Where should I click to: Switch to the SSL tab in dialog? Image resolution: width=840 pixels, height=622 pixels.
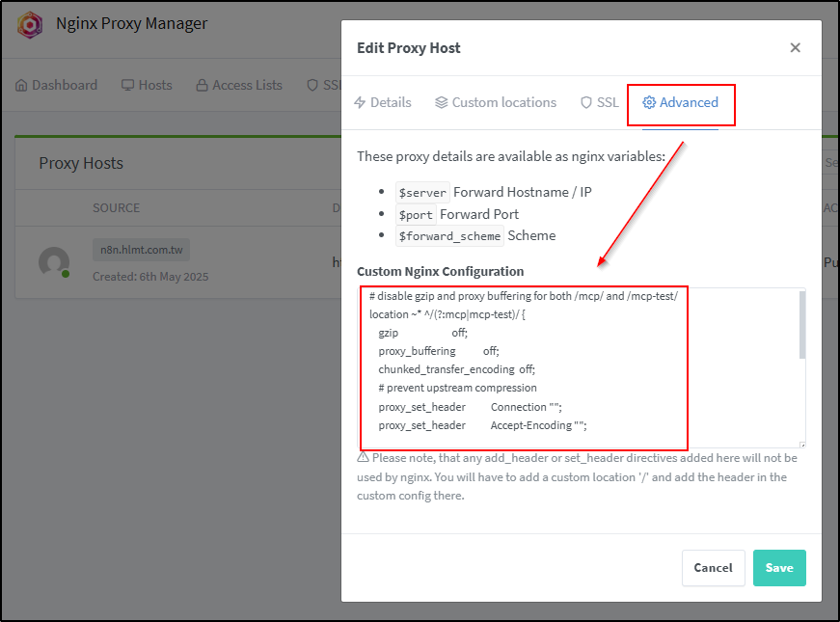[600, 102]
